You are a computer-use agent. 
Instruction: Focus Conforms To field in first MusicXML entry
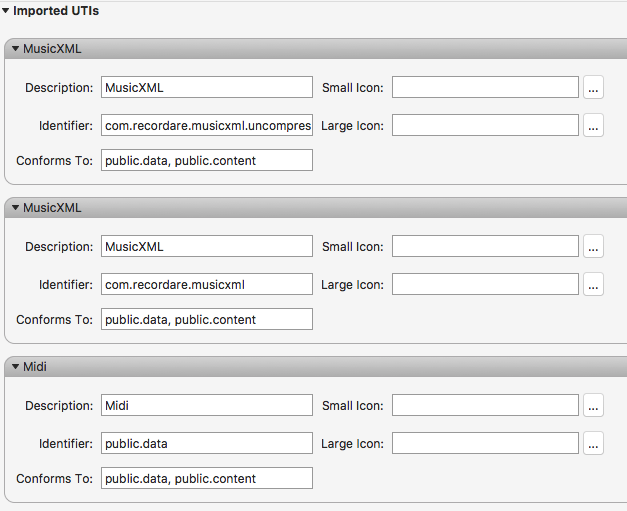207,160
